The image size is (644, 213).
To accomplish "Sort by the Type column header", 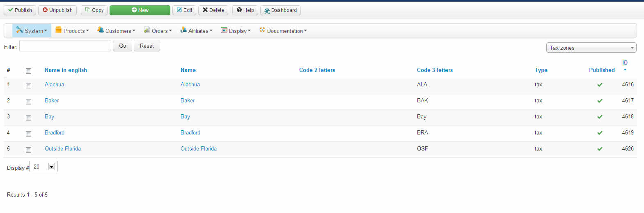I will point(541,70).
